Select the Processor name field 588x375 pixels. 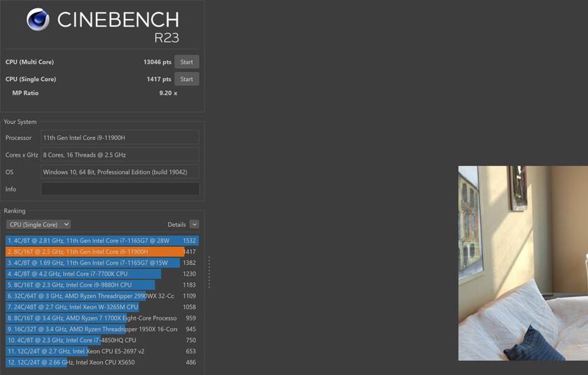(120, 138)
